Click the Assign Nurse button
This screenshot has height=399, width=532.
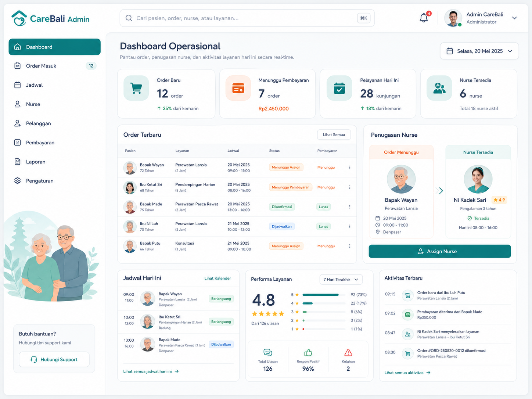(x=439, y=251)
